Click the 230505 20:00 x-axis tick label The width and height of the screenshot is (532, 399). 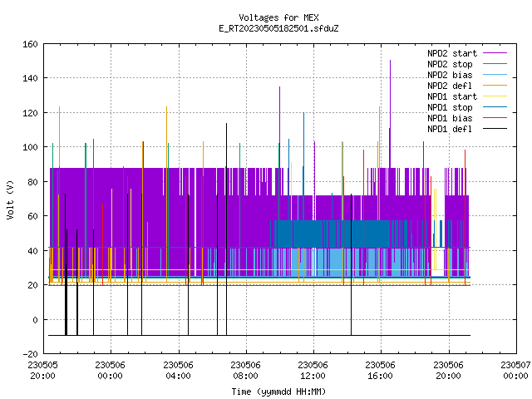pyautogui.click(x=42, y=371)
